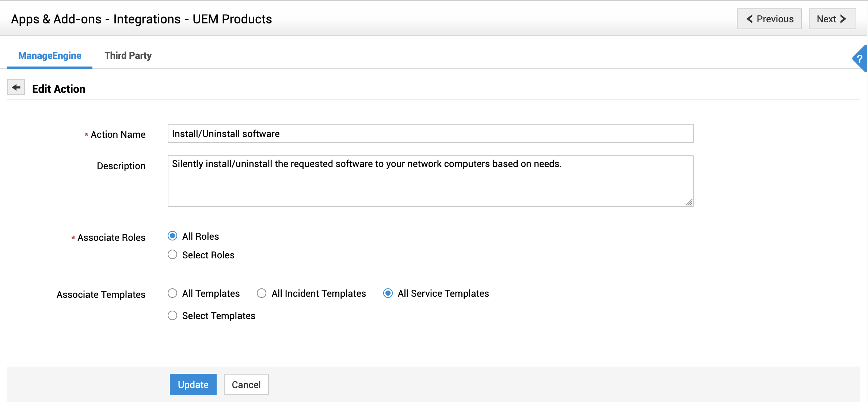This screenshot has width=868, height=402.
Task: Open the blue help question-mark icon
Action: coord(860,59)
